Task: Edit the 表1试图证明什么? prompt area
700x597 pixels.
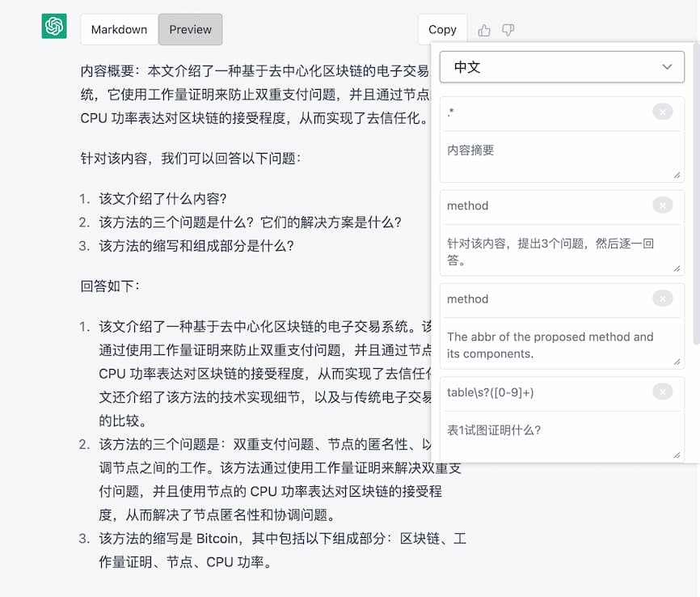Action: [x=562, y=438]
